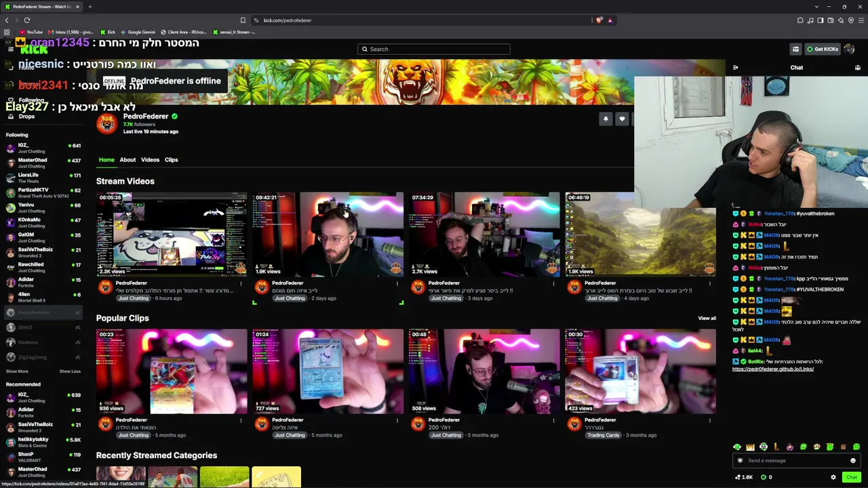868x488 pixels.
Task: Open YouTube bookmark in bookmarks bar
Action: (31, 32)
